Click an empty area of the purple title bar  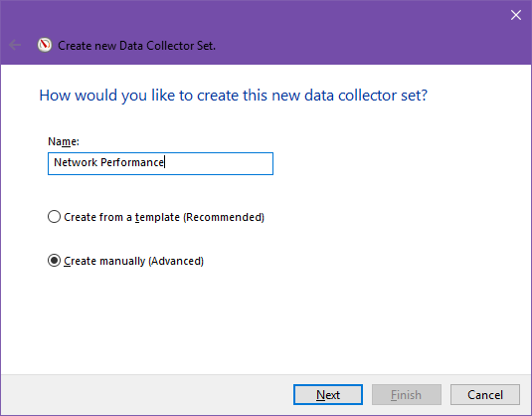[339, 34]
